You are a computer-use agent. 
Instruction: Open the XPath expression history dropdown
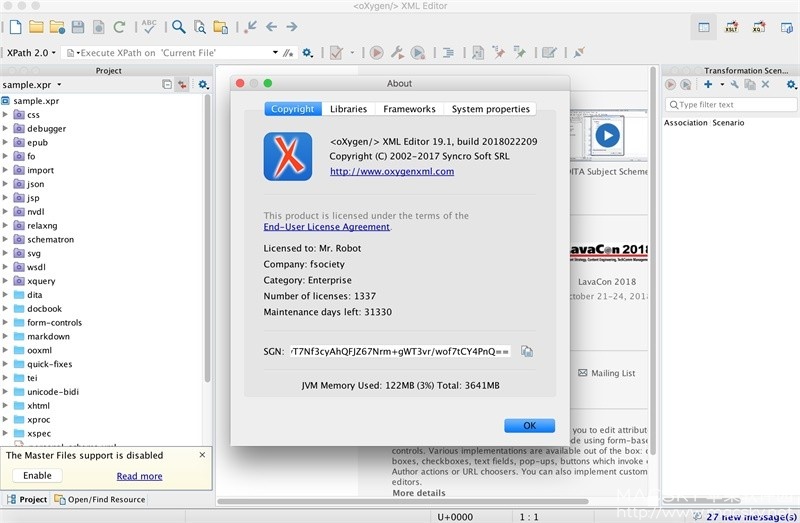click(275, 53)
